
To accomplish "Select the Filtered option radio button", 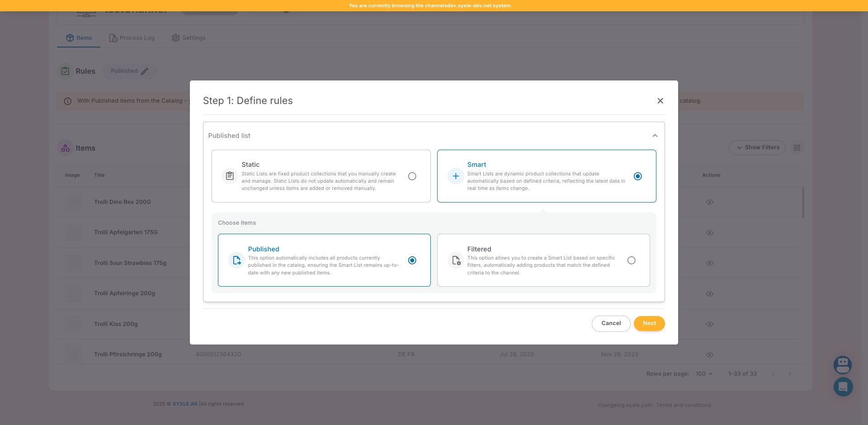I will pyautogui.click(x=632, y=260).
